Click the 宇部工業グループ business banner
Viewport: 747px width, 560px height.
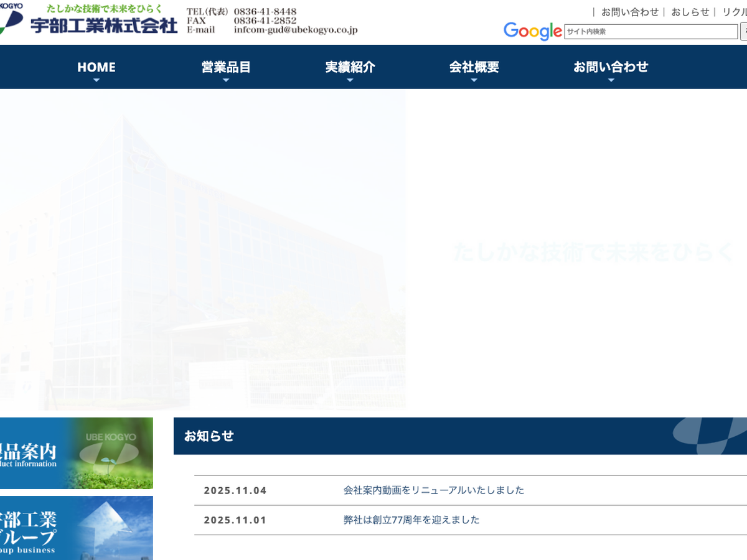pyautogui.click(x=76, y=528)
